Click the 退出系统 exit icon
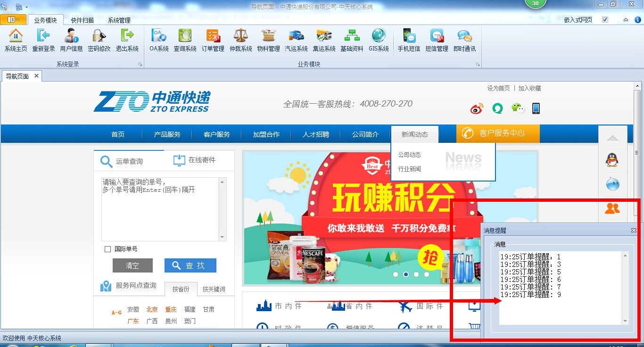The image size is (644, 347). click(x=127, y=40)
